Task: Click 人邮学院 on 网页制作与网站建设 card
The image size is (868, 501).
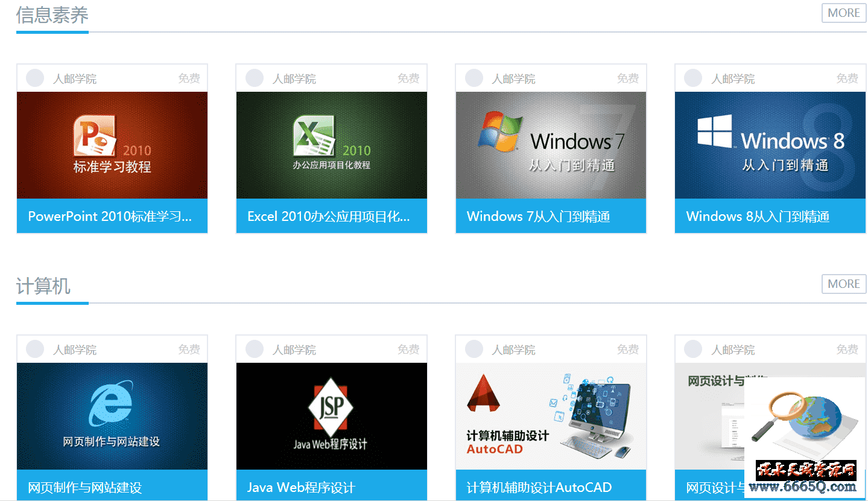Action: 75,349
